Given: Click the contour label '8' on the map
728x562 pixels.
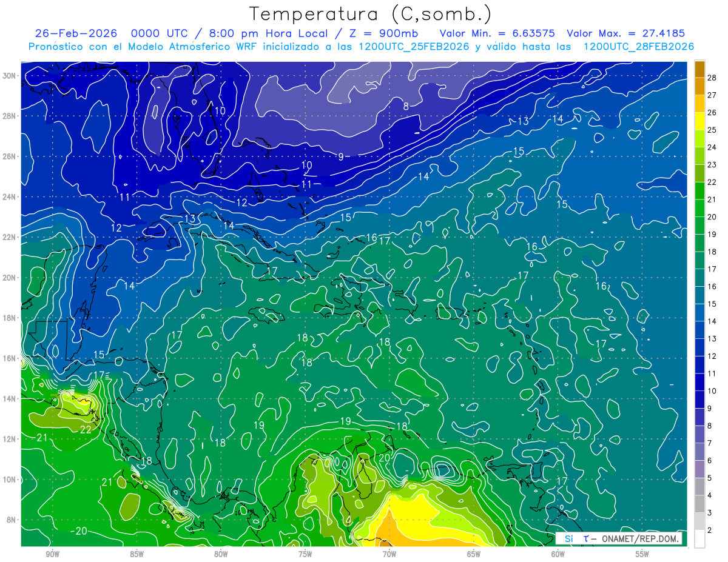Looking at the screenshot, I should [x=406, y=107].
